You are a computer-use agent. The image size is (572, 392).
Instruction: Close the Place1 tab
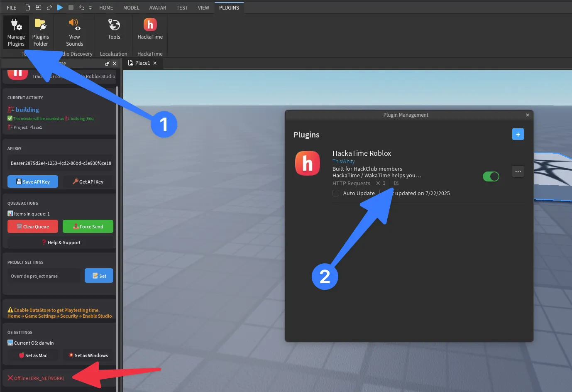tap(155, 63)
